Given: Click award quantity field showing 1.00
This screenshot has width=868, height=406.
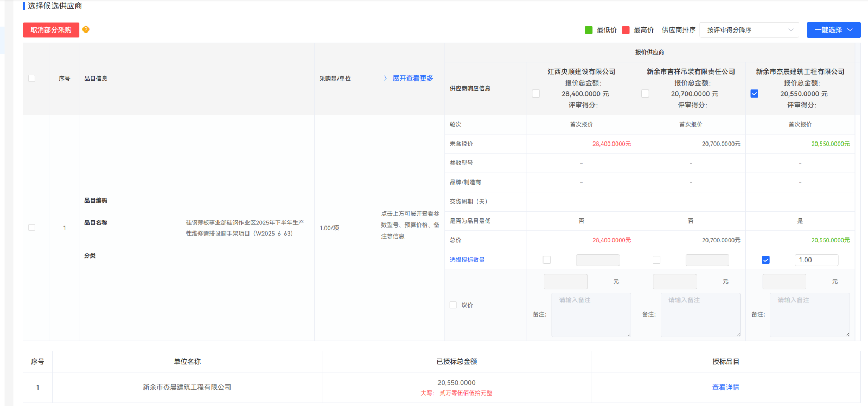Looking at the screenshot, I should tap(816, 260).
